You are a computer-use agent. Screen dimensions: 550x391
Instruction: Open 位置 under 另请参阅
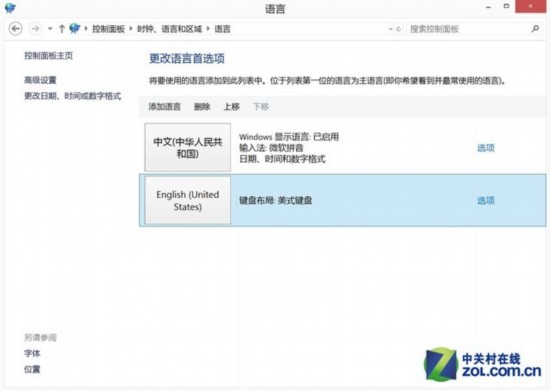pos(32,369)
